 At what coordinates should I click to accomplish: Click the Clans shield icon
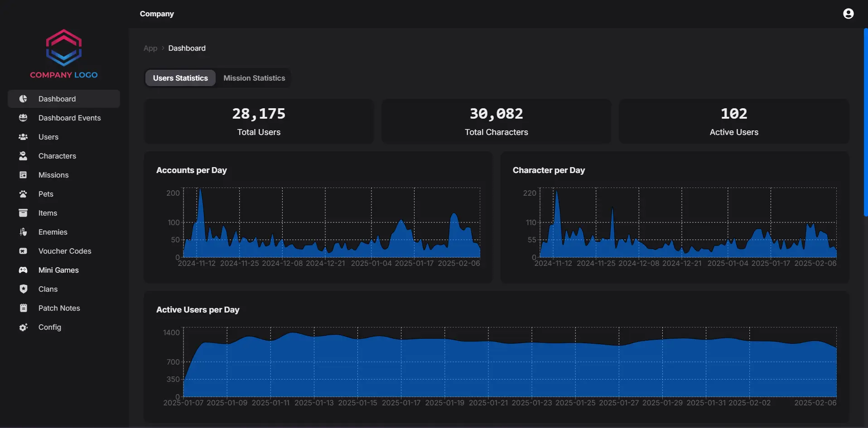click(x=23, y=289)
